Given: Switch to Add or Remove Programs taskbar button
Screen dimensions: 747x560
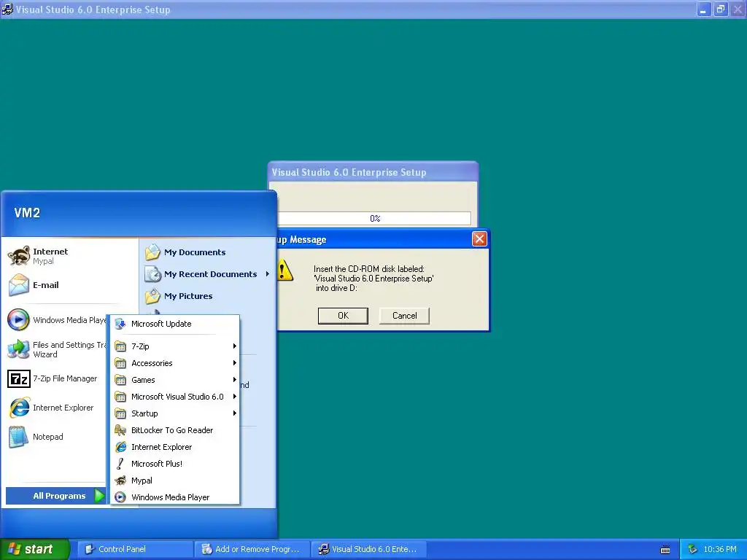Looking at the screenshot, I should point(252,550).
